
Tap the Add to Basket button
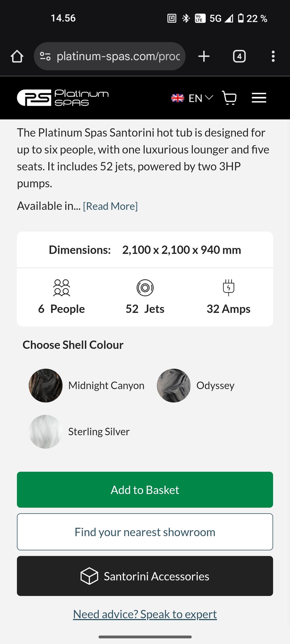pos(145,490)
